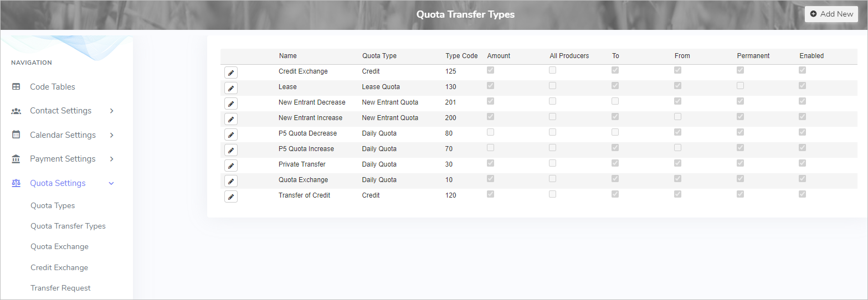Collapse the Quota Settings menu
Screen dimensions: 868x300
(x=111, y=183)
